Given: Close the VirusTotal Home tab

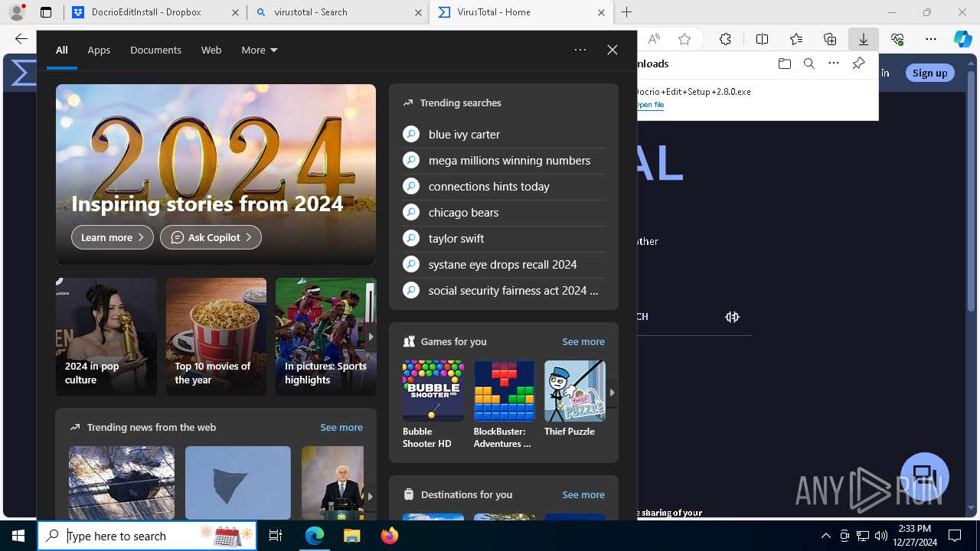Looking at the screenshot, I should 601,12.
